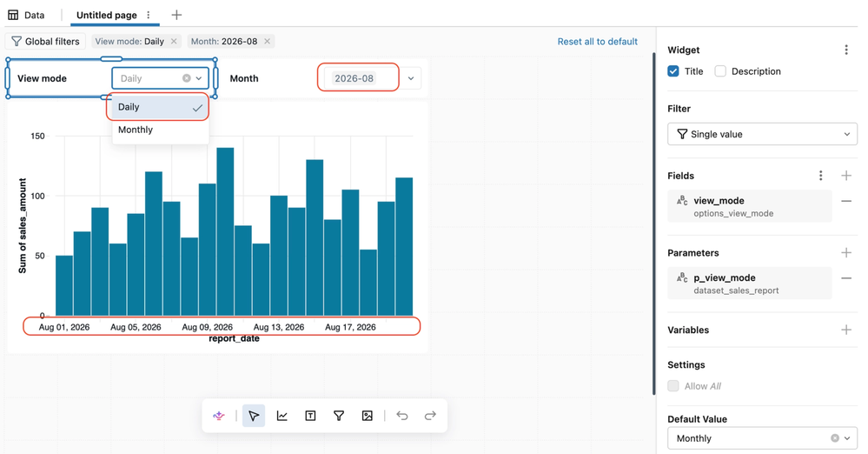Screen dimensions: 868x454
Task: Redo the last action
Action: click(x=430, y=416)
